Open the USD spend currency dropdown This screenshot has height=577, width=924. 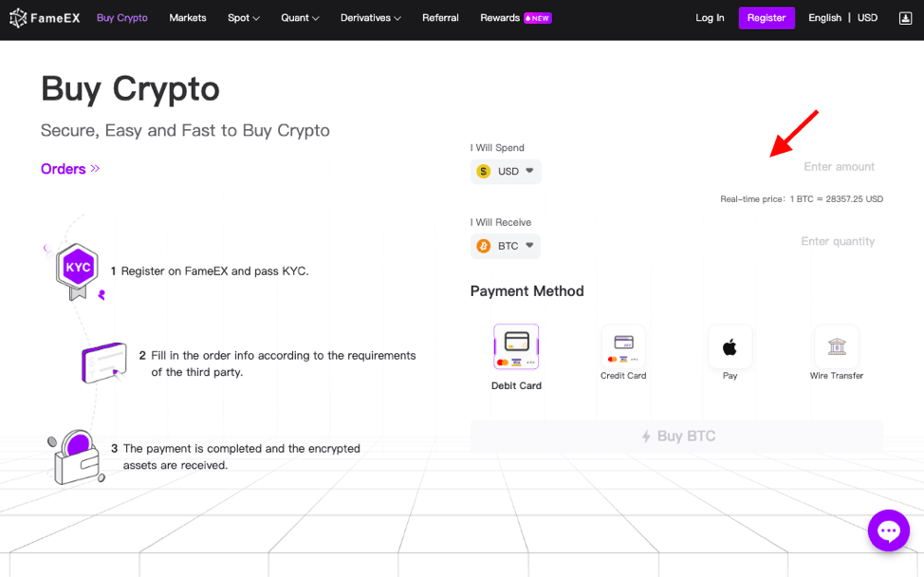pos(507,172)
